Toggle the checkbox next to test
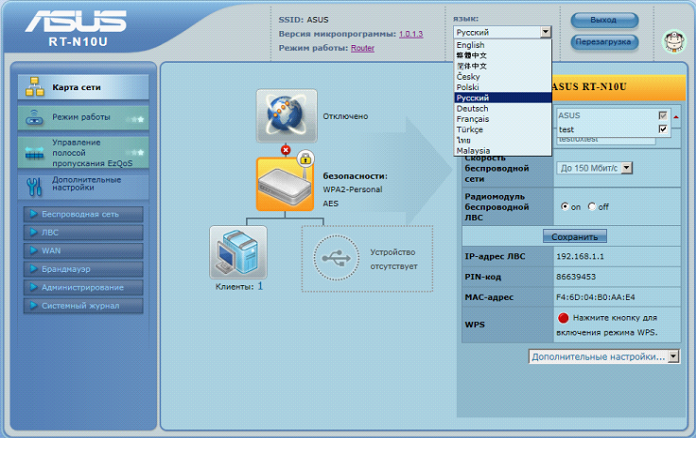696x457 pixels. (663, 129)
